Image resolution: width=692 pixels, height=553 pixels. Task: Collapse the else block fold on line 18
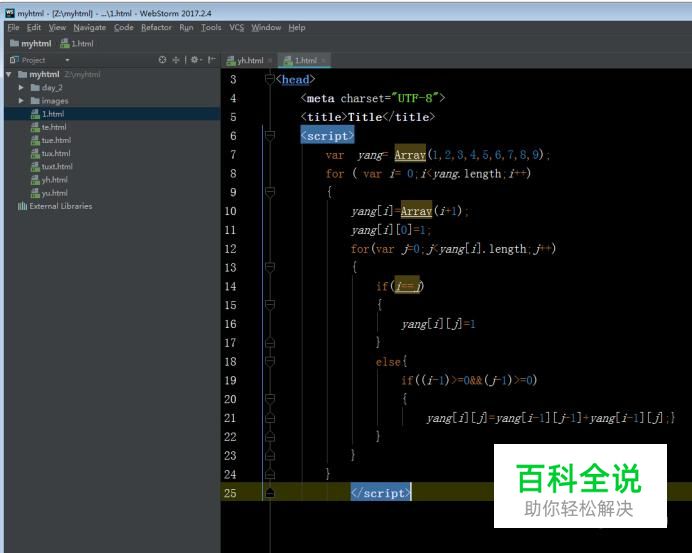pos(270,361)
